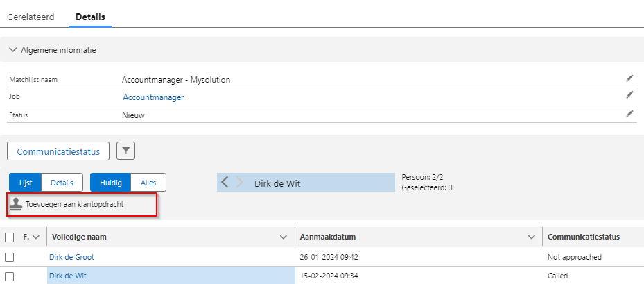Go to next person arrow

click(x=240, y=183)
